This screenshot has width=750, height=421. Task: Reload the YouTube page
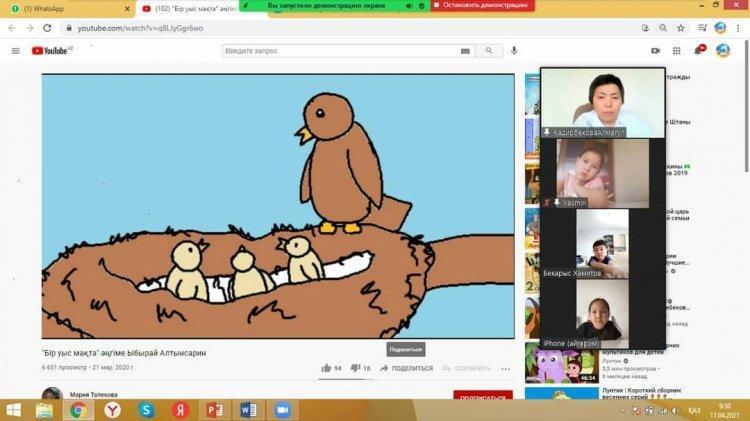[47, 28]
